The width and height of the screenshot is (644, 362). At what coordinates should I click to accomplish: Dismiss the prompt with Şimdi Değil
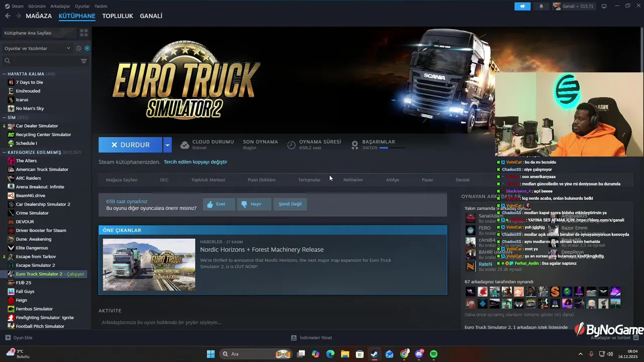[290, 204]
